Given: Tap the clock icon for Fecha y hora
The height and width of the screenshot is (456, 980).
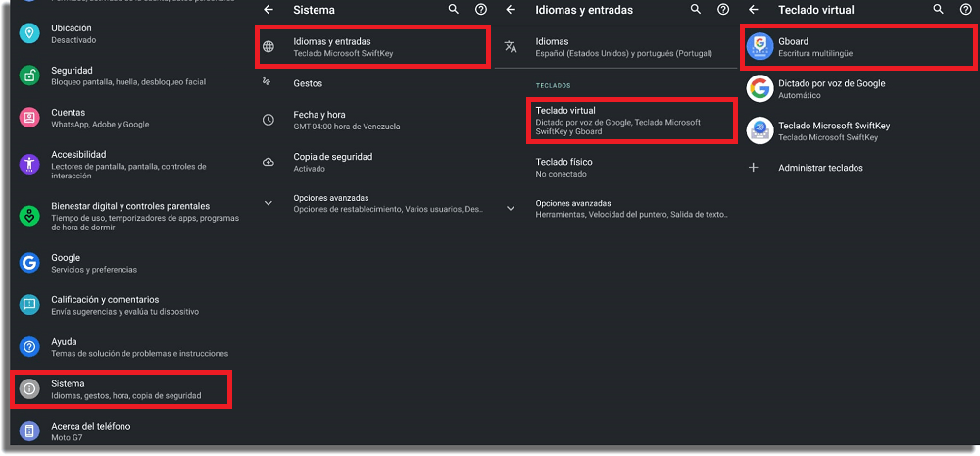Looking at the screenshot, I should coord(269,120).
